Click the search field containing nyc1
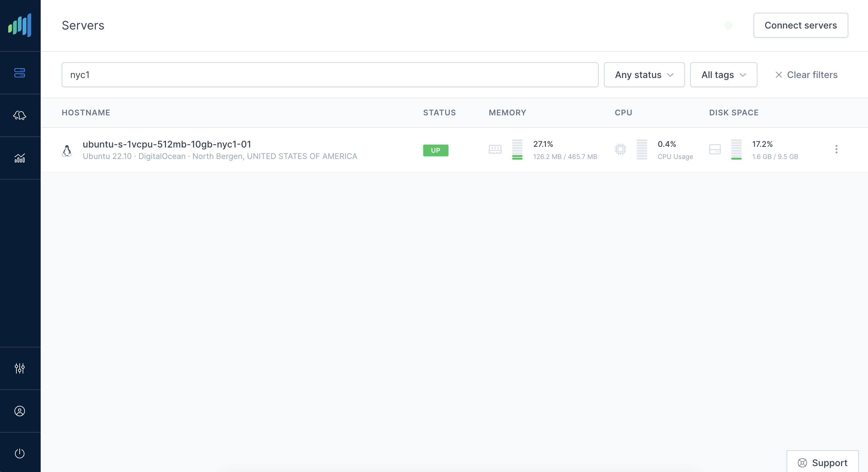Image resolution: width=868 pixels, height=472 pixels. click(330, 75)
